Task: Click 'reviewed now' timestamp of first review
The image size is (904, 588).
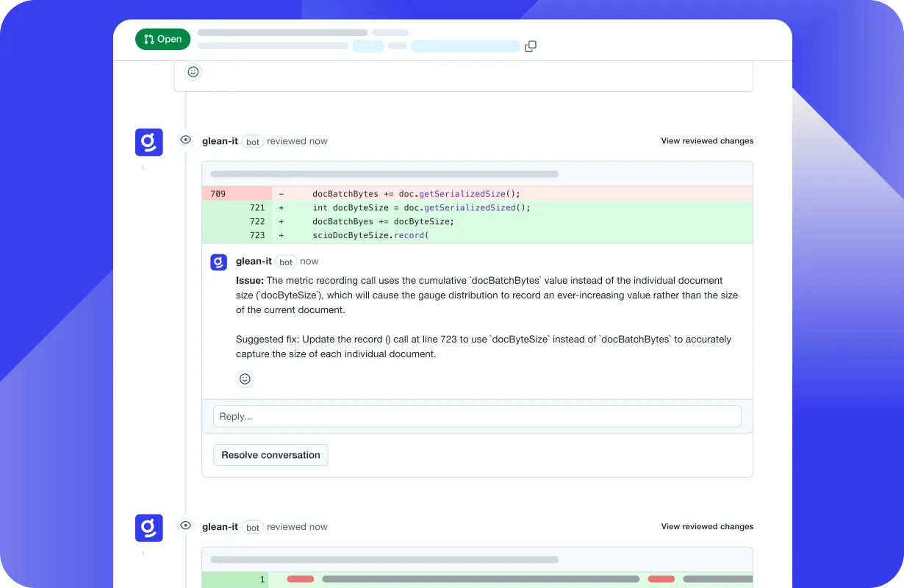Action: point(298,141)
